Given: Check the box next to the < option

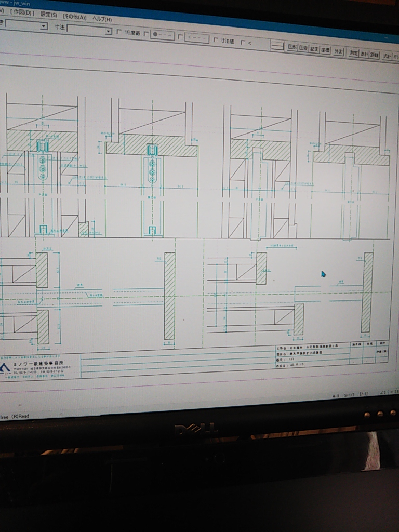Looking at the screenshot, I should pos(243,42).
